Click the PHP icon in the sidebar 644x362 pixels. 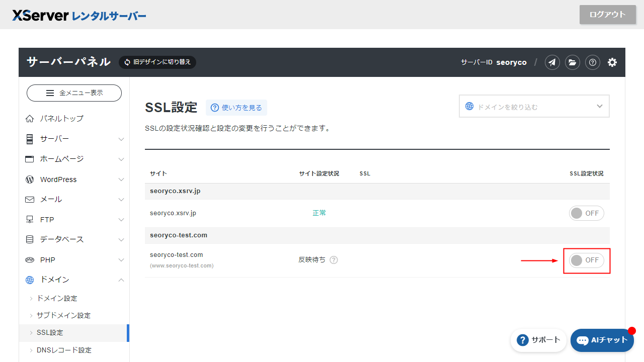pos(29,259)
